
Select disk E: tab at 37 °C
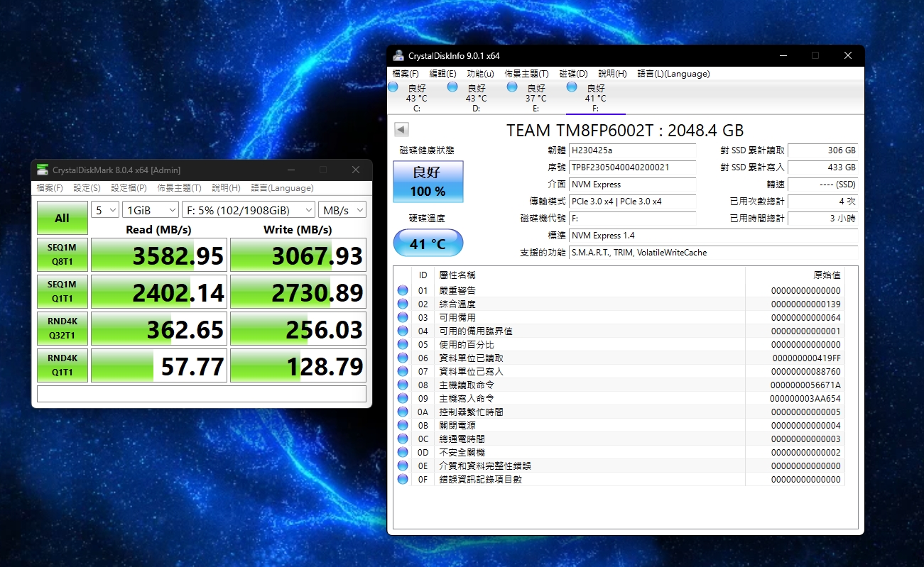(x=536, y=98)
